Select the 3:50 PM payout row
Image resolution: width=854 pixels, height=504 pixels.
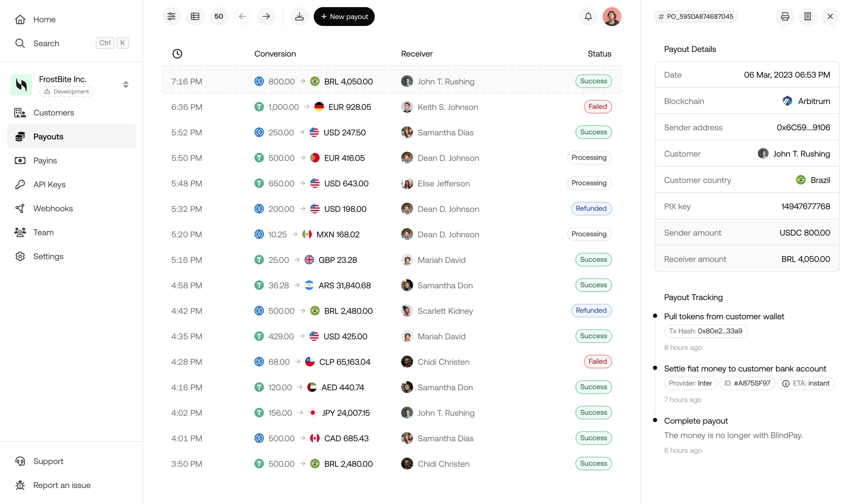click(391, 464)
